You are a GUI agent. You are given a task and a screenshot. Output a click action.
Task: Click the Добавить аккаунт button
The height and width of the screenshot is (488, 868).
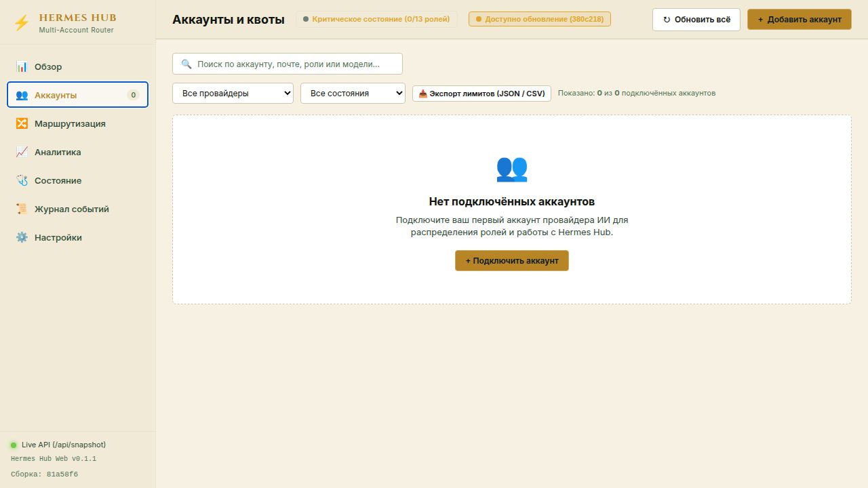click(800, 20)
